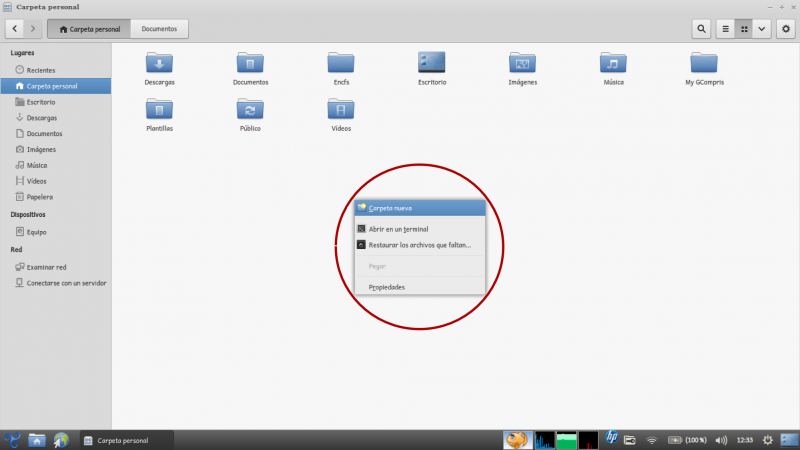The image size is (800, 450).
Task: Launch the web browser taskbar icon
Action: [x=61, y=440]
